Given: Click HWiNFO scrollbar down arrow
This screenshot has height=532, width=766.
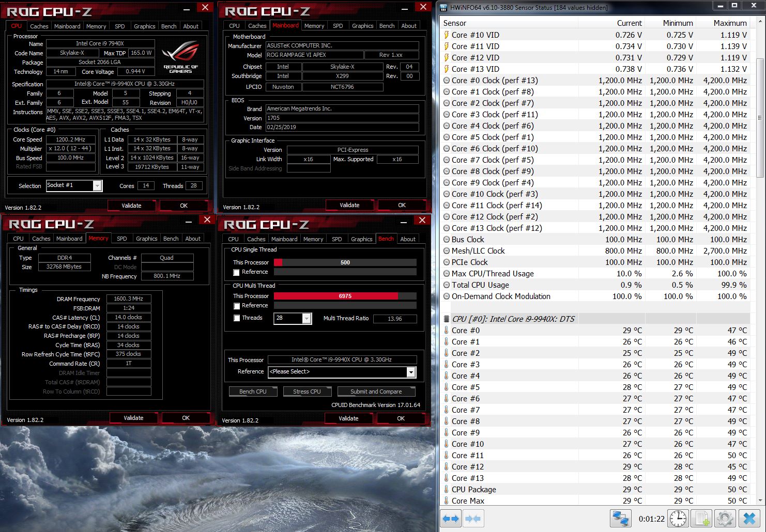Looking at the screenshot, I should point(760,500).
